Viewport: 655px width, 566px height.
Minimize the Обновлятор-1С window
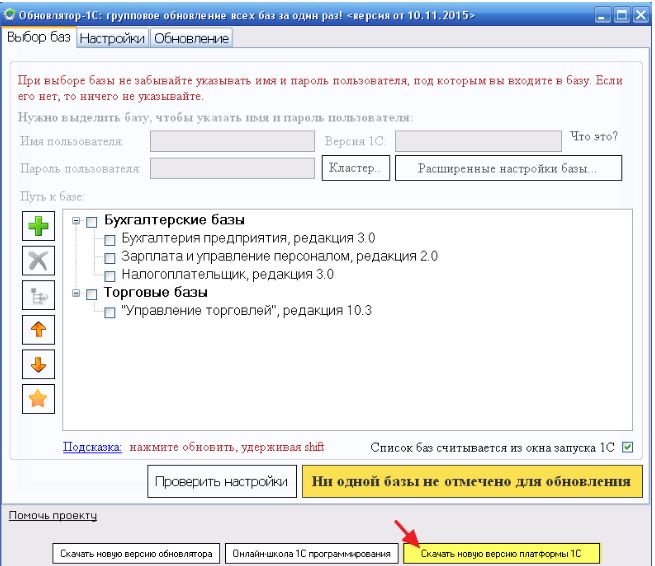[602, 15]
